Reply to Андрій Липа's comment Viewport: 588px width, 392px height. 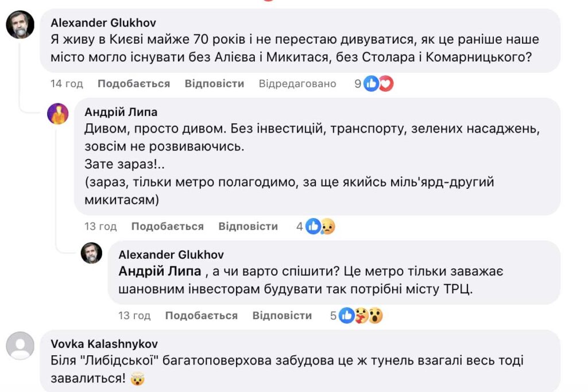click(248, 227)
